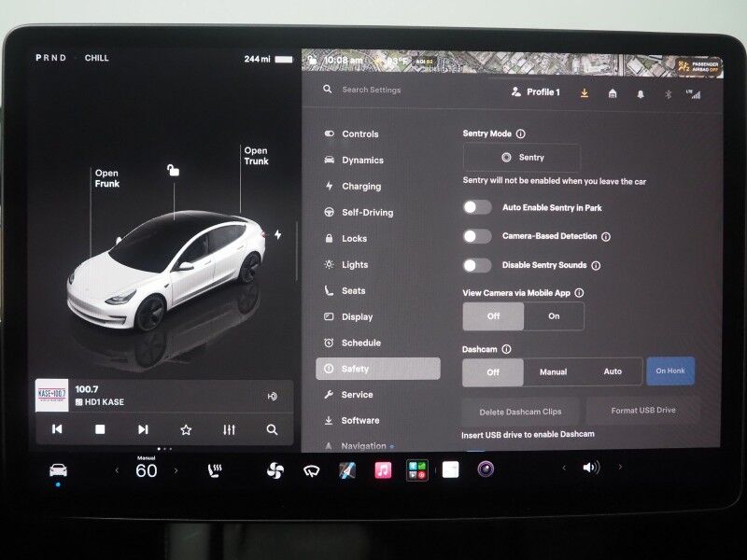Set Dashcam to Manual
747x560 pixels.
[x=553, y=371]
